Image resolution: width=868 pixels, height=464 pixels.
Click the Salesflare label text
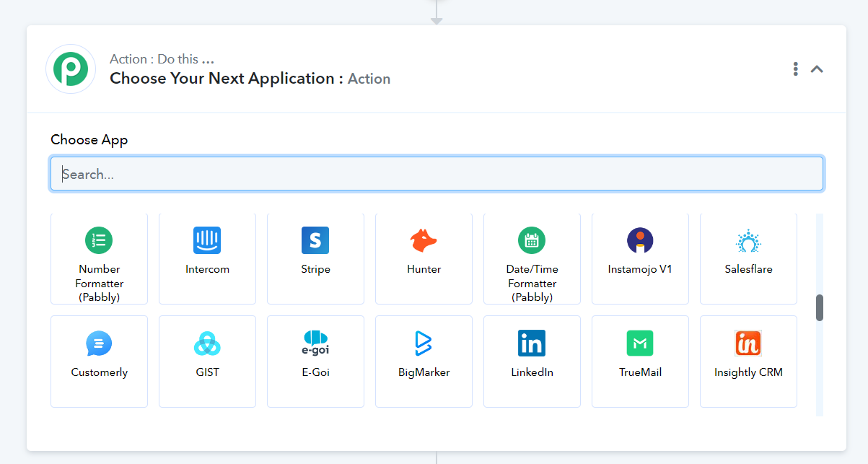point(748,269)
